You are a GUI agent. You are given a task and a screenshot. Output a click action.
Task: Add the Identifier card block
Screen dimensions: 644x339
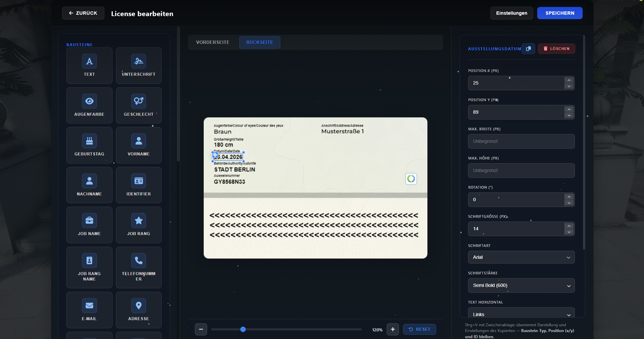(x=139, y=185)
